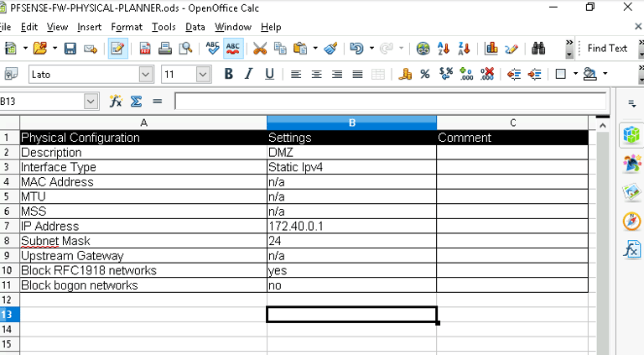
Task: Sort Ascending A to Z
Action: pos(444,49)
